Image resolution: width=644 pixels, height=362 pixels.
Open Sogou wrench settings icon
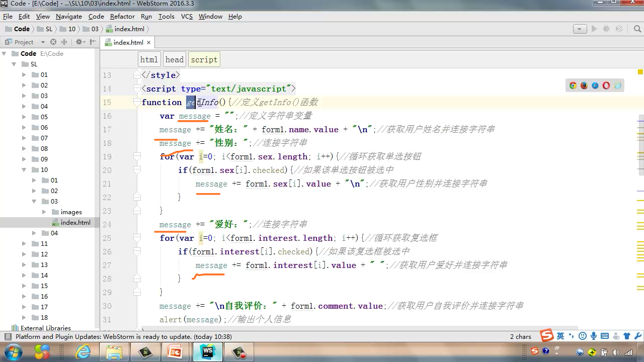click(638, 336)
